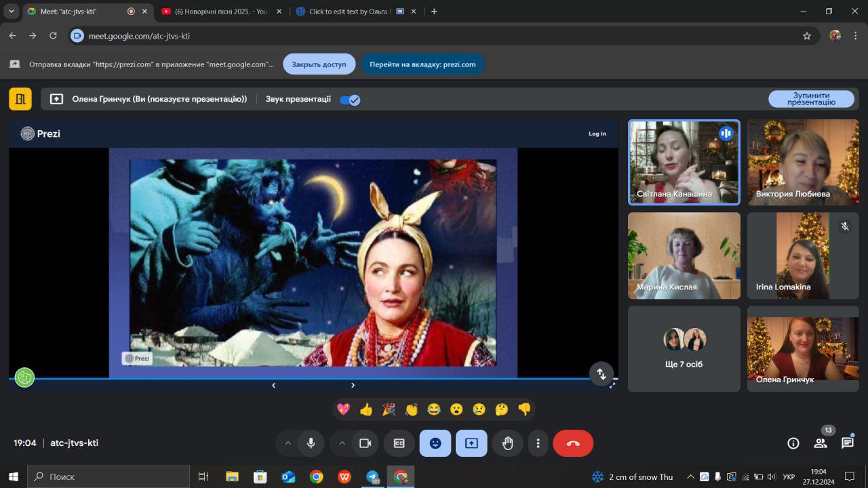Open the snow weather taskbar widget

click(x=632, y=476)
